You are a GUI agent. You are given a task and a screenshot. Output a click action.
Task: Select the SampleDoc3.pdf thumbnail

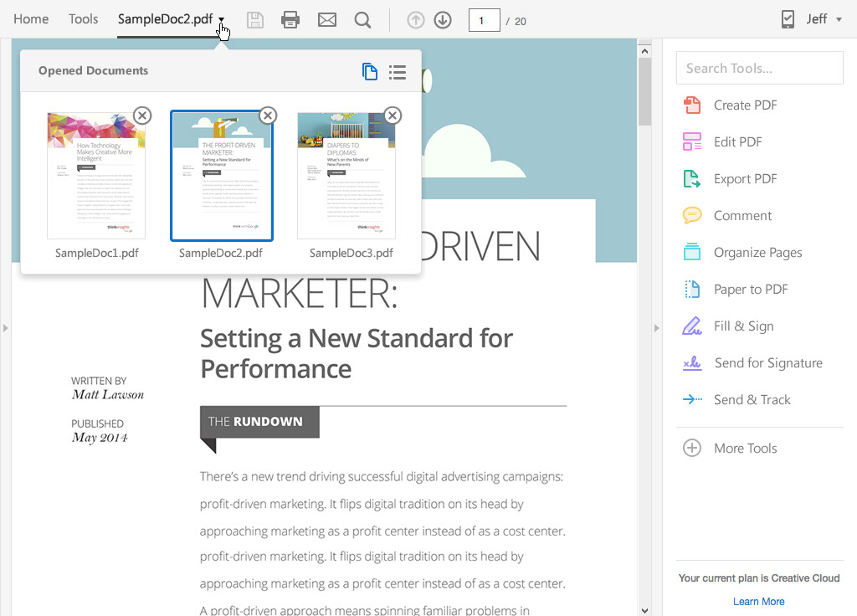coord(346,176)
